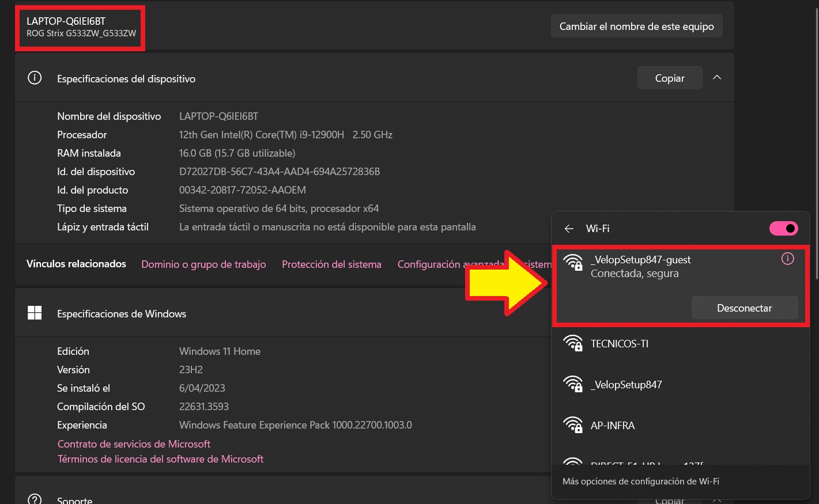Copy device specifications with Copiar button

pyautogui.click(x=669, y=78)
